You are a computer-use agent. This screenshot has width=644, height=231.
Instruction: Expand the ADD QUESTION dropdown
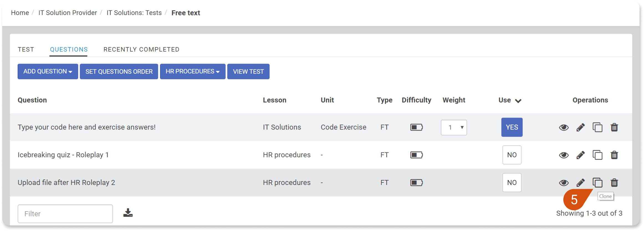(48, 72)
